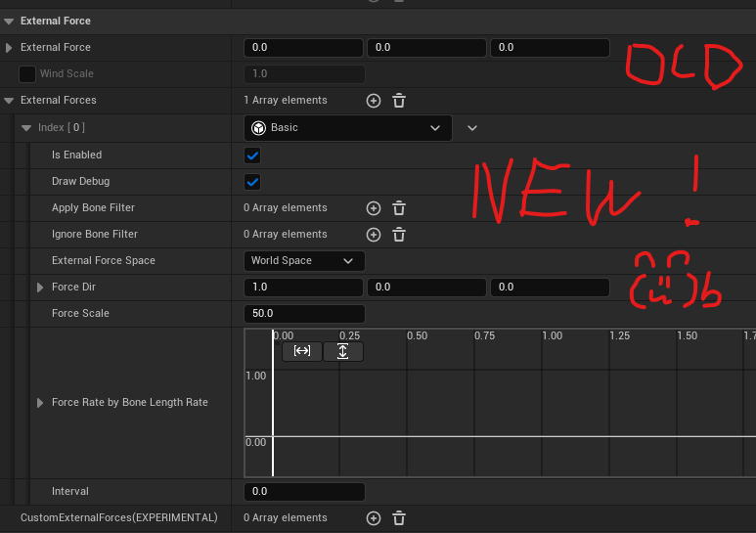
Task: Edit Force Dir Z value field
Action: pyautogui.click(x=550, y=288)
